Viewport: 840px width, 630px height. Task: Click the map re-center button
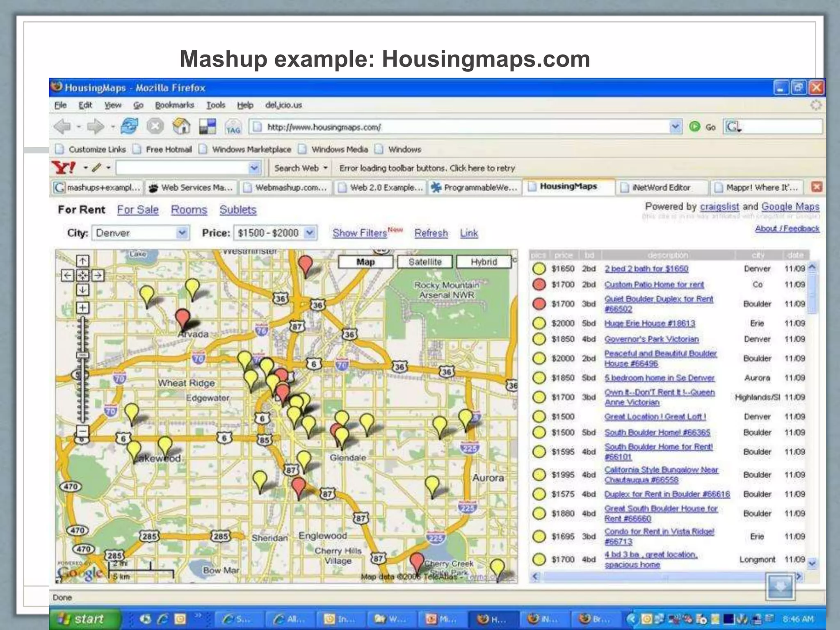pos(82,275)
